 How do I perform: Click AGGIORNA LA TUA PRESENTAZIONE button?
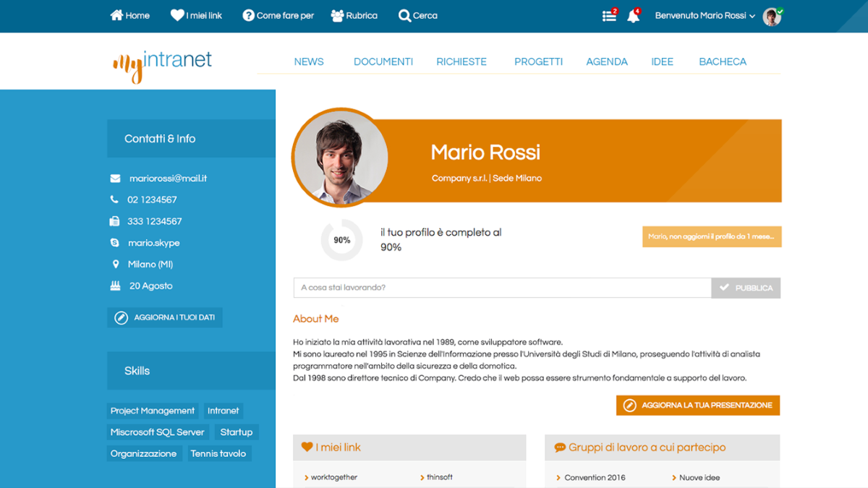(697, 406)
